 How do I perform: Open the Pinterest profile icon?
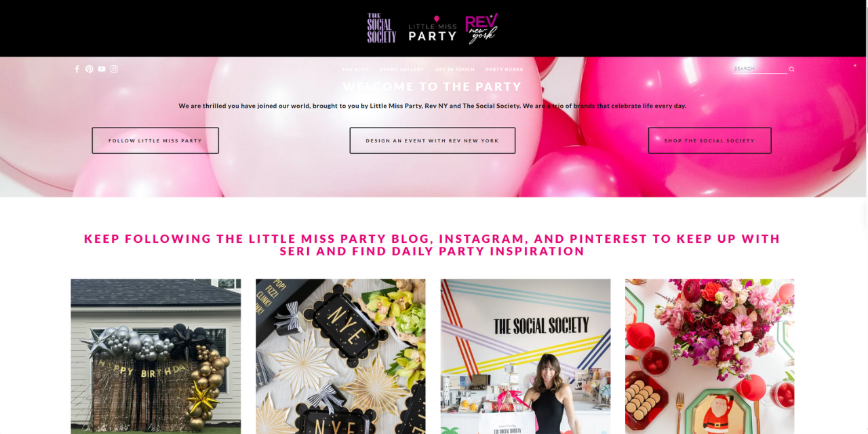tap(90, 69)
